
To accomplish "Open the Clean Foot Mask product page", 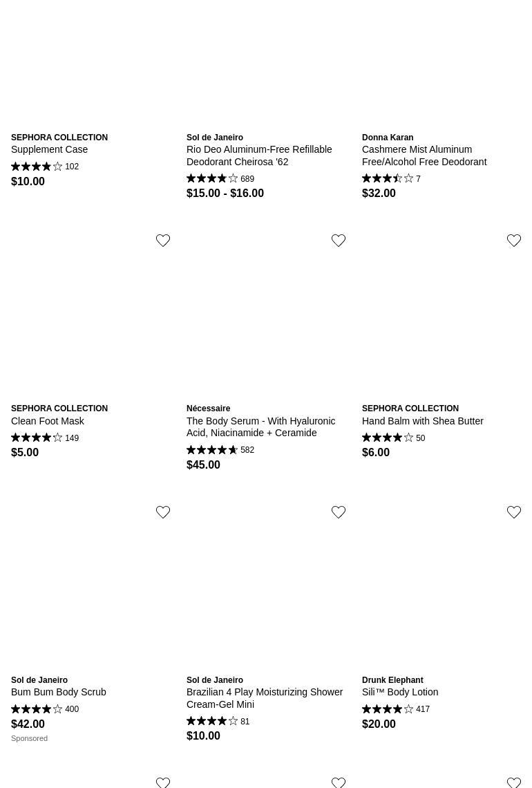I will (x=47, y=421).
